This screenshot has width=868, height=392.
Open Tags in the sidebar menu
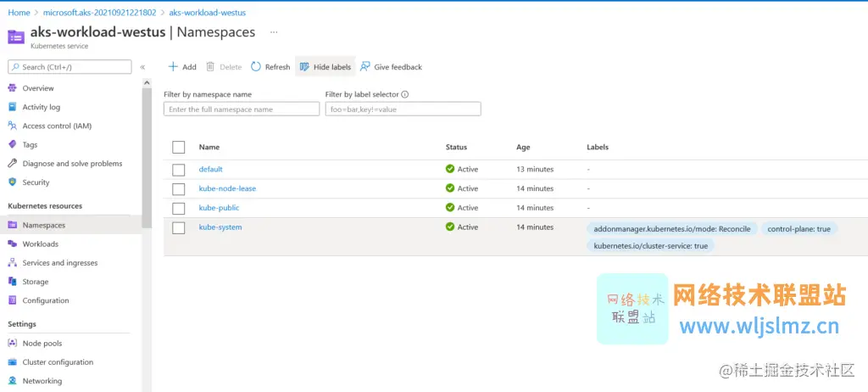30,145
